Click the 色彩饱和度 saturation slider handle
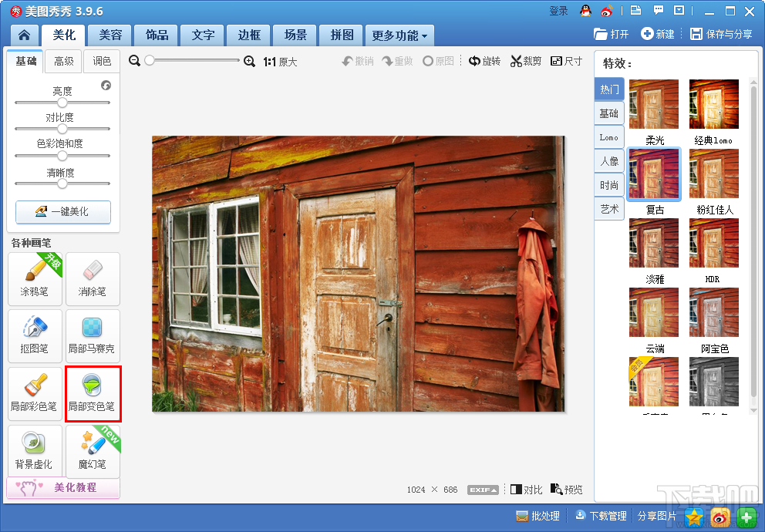Image resolution: width=765 pixels, height=532 pixels. [x=62, y=156]
